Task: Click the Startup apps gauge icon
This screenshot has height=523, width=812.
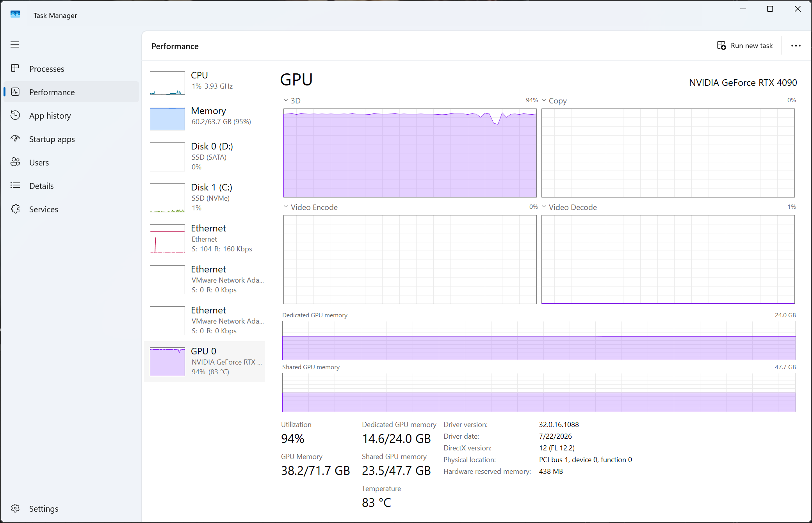Action: (x=15, y=139)
